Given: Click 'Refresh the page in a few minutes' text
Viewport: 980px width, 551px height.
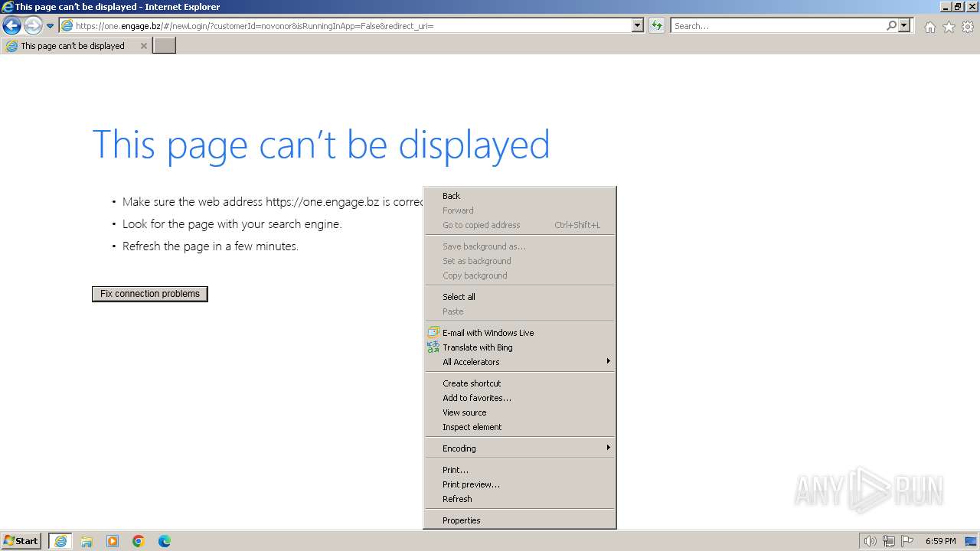Looking at the screenshot, I should click(x=211, y=246).
